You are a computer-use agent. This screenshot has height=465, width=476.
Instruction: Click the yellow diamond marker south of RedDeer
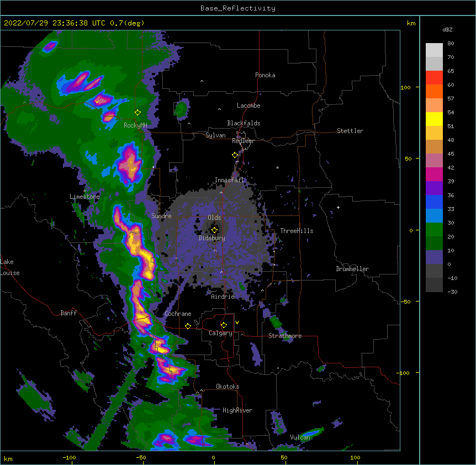[x=235, y=155]
